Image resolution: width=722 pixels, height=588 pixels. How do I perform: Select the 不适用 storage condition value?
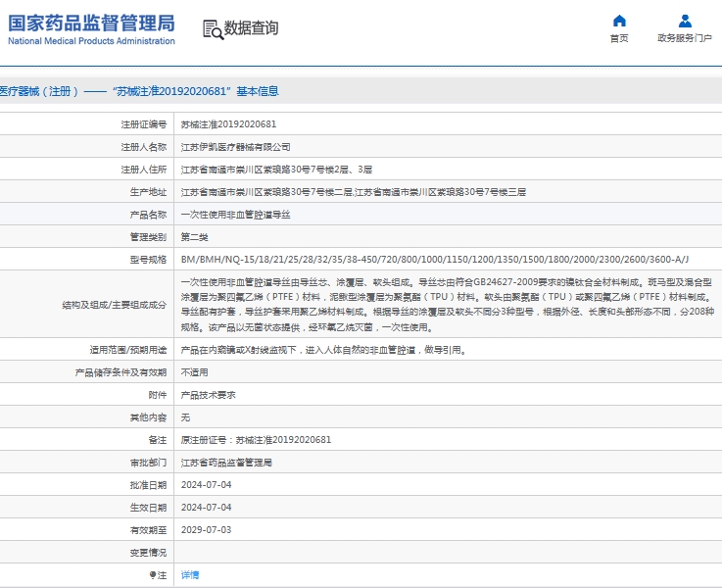194,372
